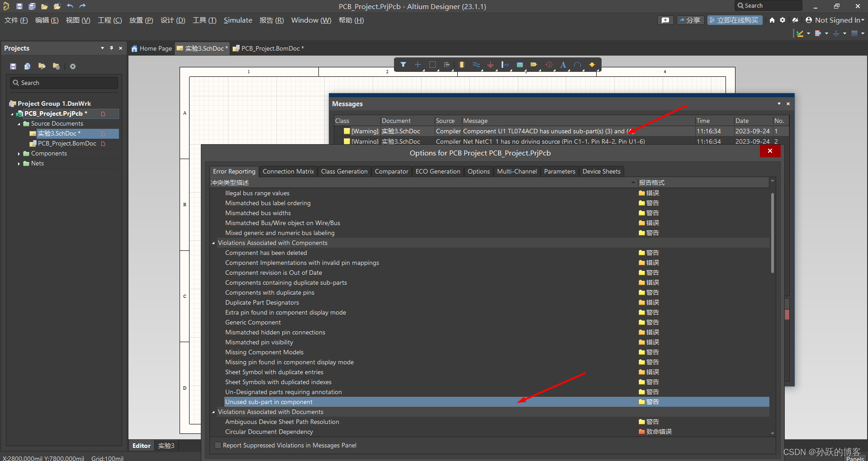Image resolution: width=868 pixels, height=461 pixels.
Task: Open the Home Page document tab
Action: coord(152,48)
